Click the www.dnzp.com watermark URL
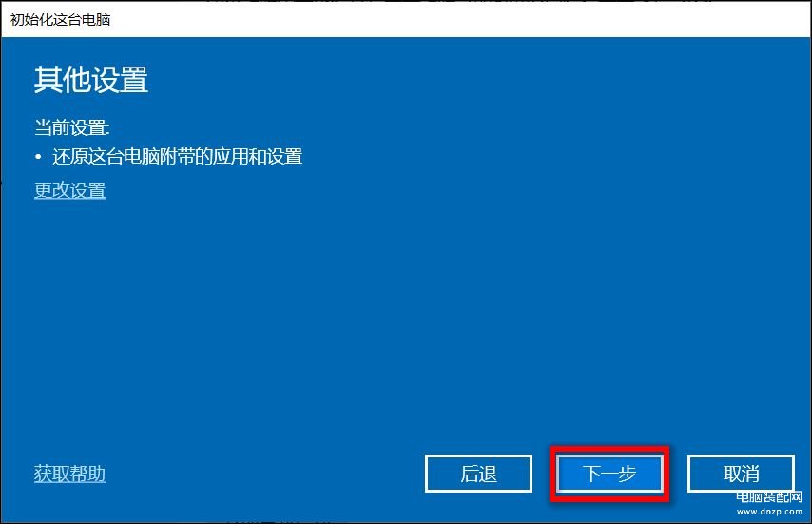 pyautogui.click(x=769, y=512)
